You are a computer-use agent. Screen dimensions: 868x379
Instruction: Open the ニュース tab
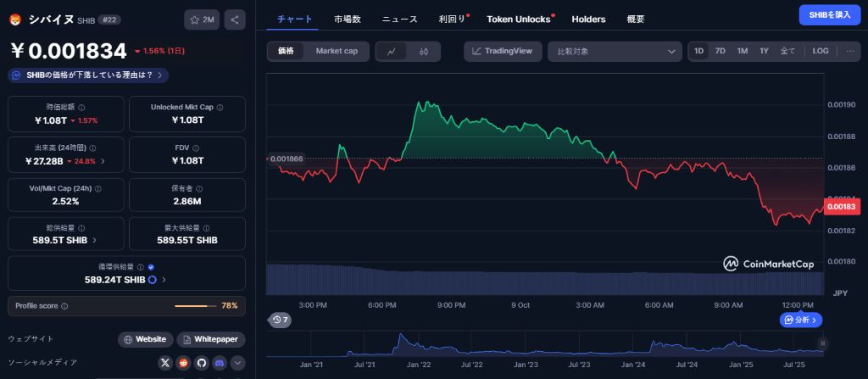(400, 19)
